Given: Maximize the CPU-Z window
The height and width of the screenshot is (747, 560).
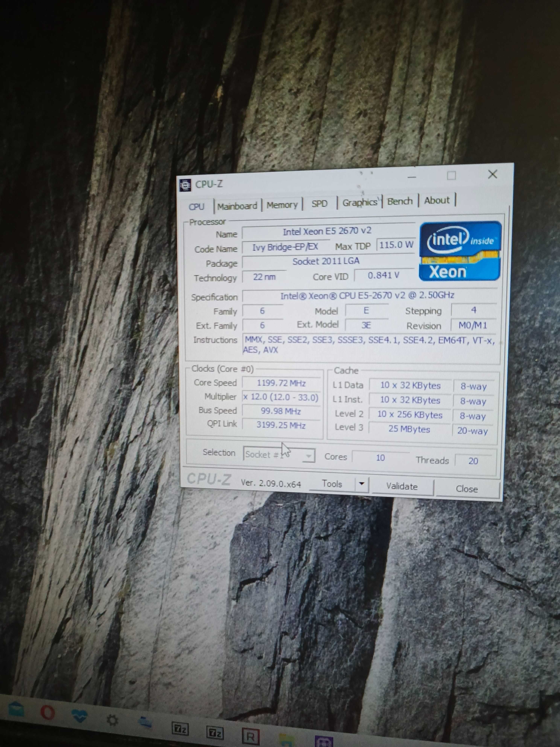Looking at the screenshot, I should pyautogui.click(x=451, y=176).
